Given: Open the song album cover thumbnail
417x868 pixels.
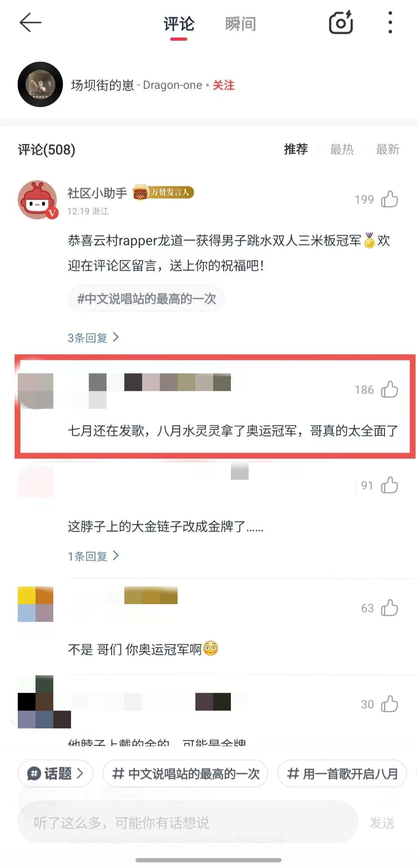Looking at the screenshot, I should (40, 84).
